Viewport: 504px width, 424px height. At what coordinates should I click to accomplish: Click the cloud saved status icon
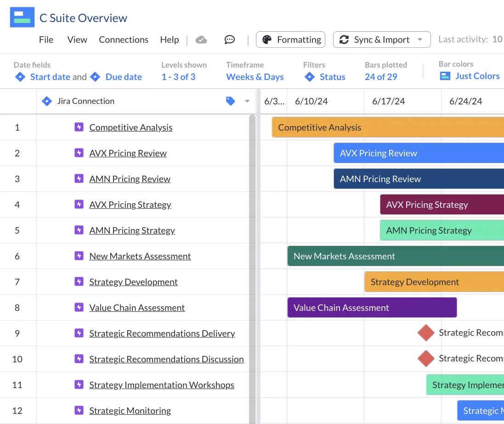point(201,40)
